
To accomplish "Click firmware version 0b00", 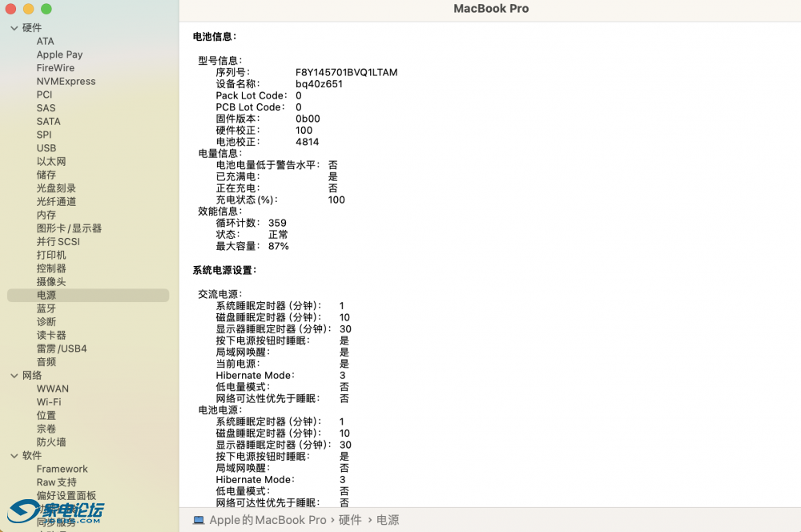I will tap(308, 119).
